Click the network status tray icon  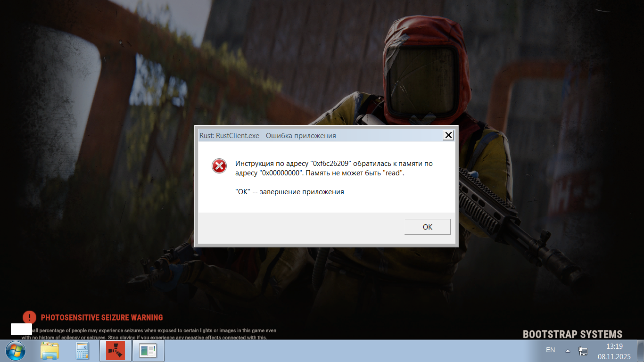(x=583, y=351)
